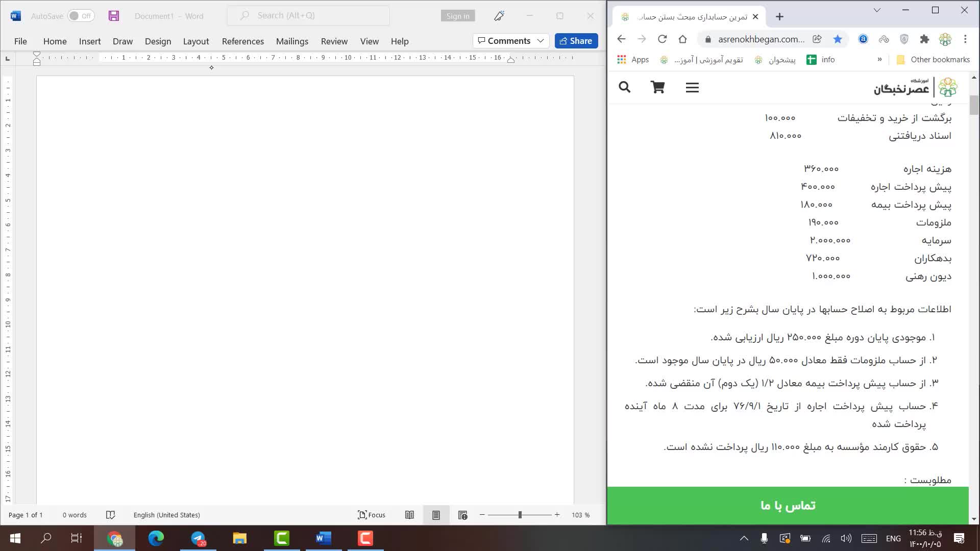The image size is (980, 551).
Task: Open the shopping cart icon
Action: tap(657, 87)
